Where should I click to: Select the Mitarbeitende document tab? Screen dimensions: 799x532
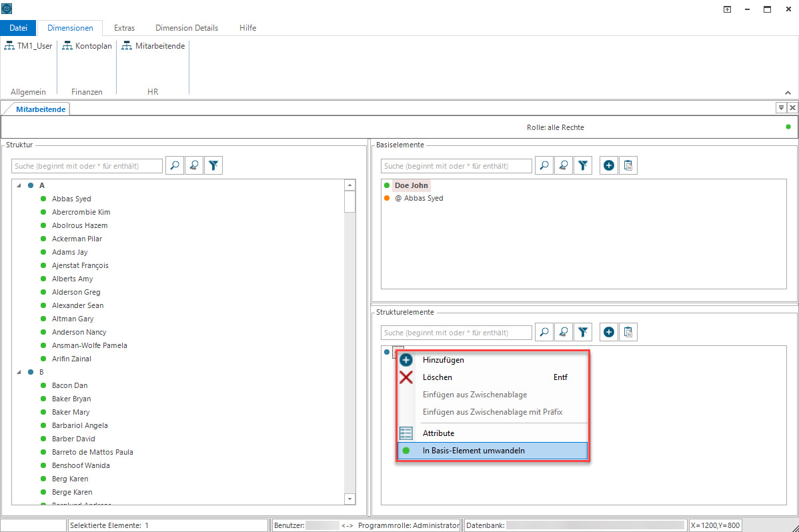[41, 109]
